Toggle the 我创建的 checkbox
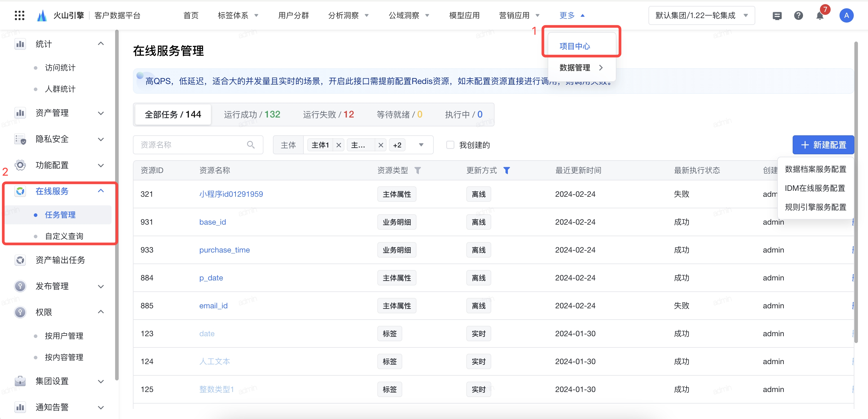 [x=450, y=145]
